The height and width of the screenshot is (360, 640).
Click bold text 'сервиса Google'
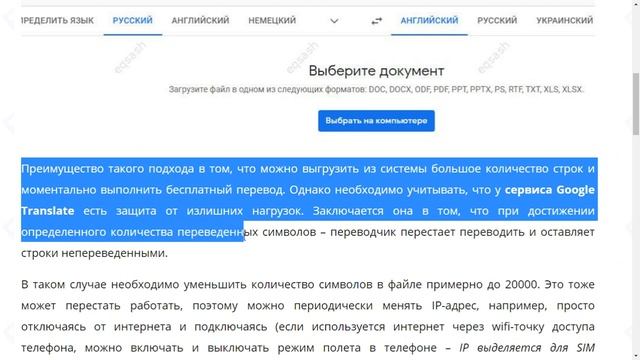point(549,190)
